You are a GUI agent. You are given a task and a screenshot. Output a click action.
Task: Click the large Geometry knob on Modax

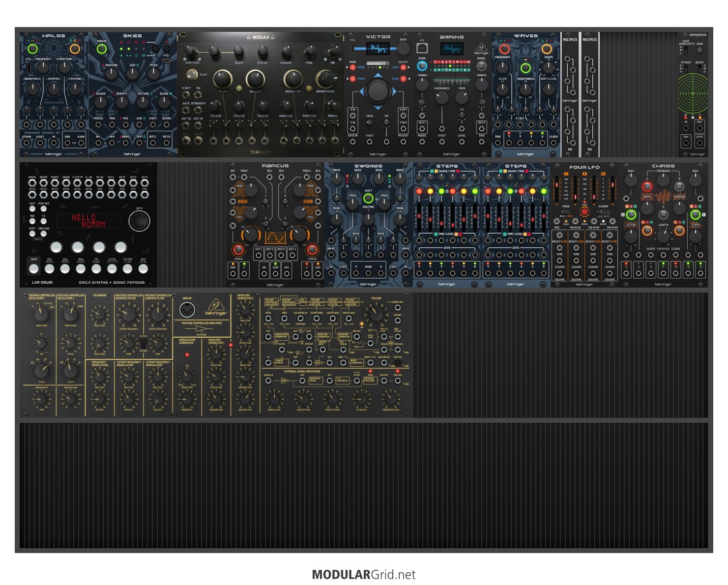click(293, 79)
